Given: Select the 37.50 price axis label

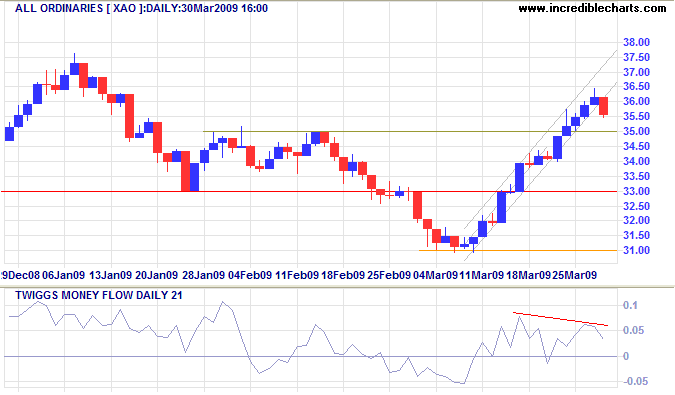Looking at the screenshot, I should [636, 57].
